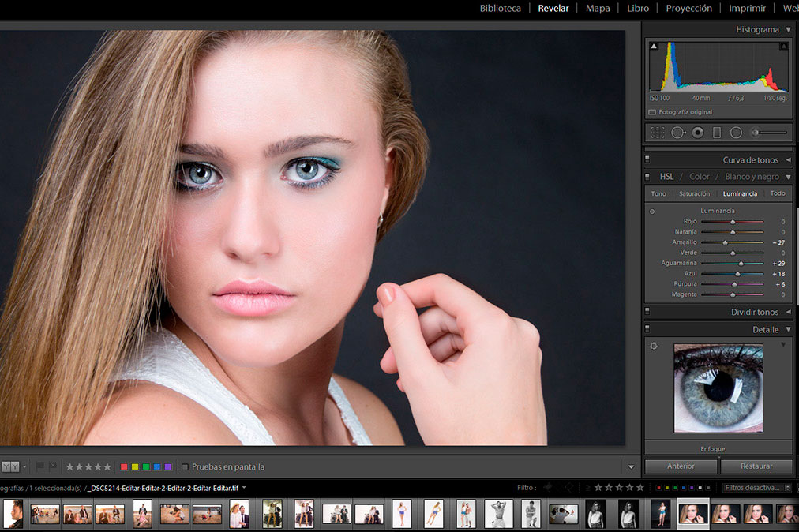Enable Pruebas en pantalla checkbox

tap(185, 466)
